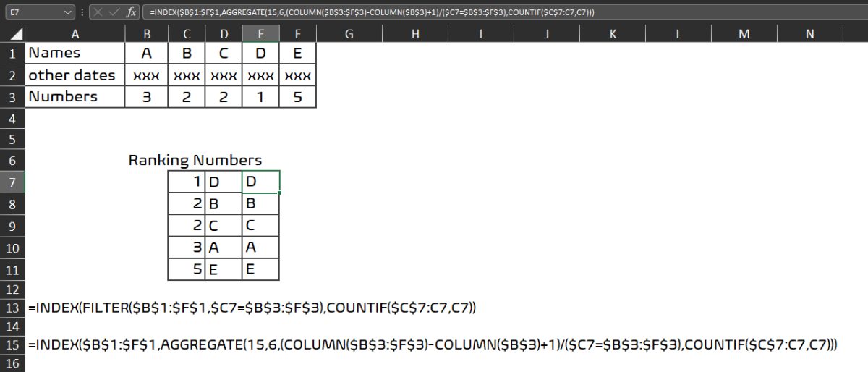Click the AGGREGATE formula text in row 15

point(433,344)
